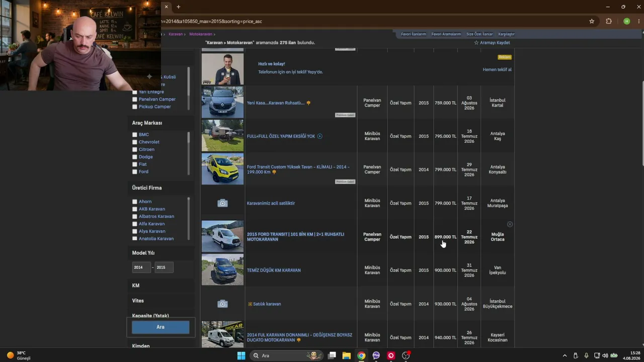This screenshot has width=644, height=362.
Task: Select the Ahorn manufacturer checkbox
Action: coord(135,202)
